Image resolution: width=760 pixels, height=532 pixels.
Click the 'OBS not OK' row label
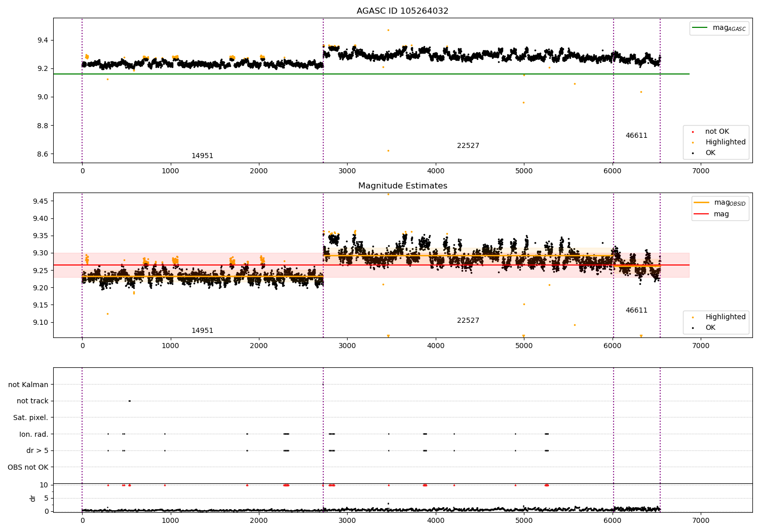28,467
